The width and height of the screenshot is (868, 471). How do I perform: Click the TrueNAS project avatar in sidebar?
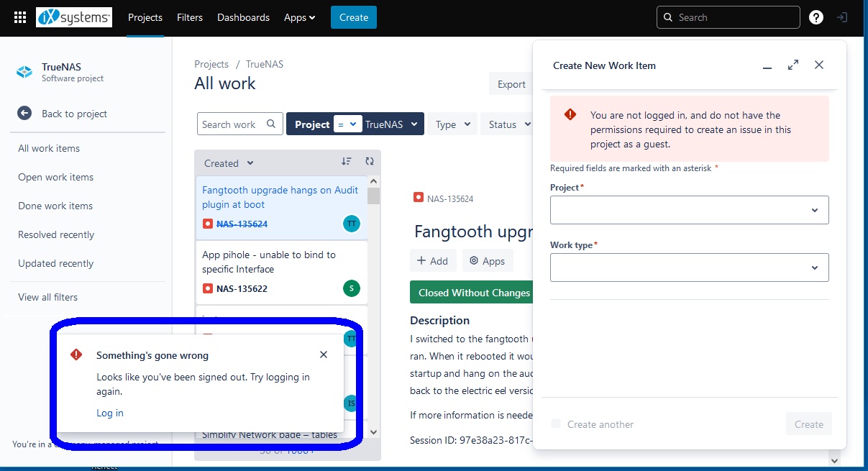(24, 72)
